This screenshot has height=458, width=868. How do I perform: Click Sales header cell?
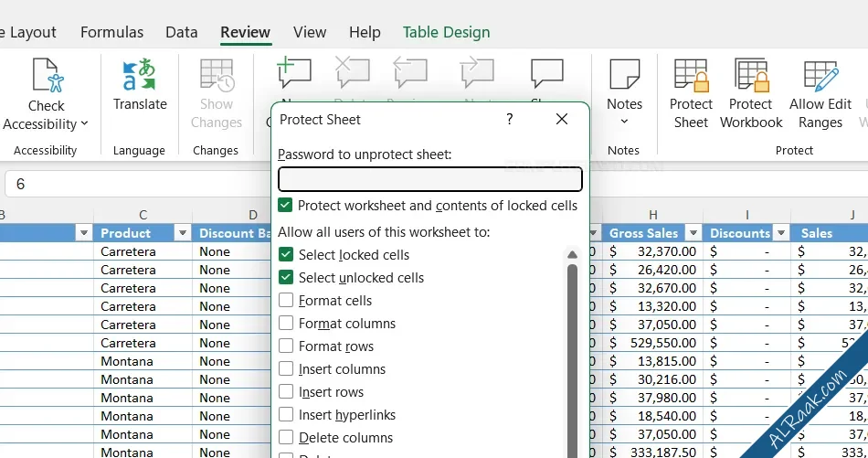coord(830,233)
